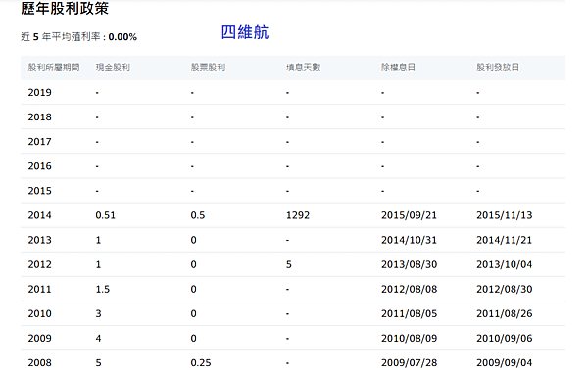Click the 股利所屬期間 column header
The width and height of the screenshot is (588, 370).
[x=54, y=68]
